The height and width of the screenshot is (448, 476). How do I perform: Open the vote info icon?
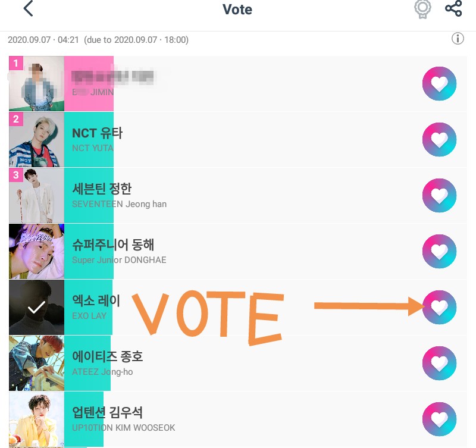[x=458, y=39]
